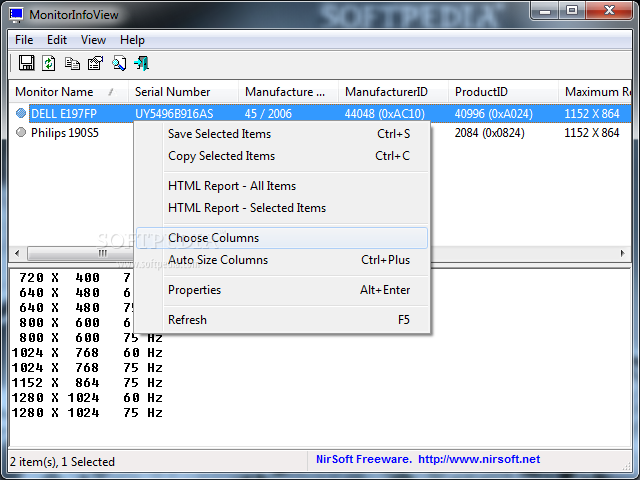Open the nirsoft.net link in status bar

click(x=479, y=459)
